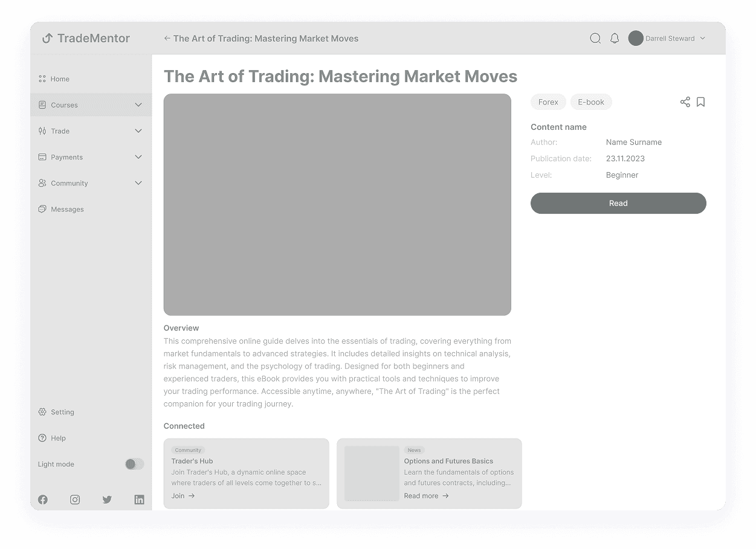Open the search magnifier icon
The height and width of the screenshot is (549, 756).
pyautogui.click(x=595, y=38)
